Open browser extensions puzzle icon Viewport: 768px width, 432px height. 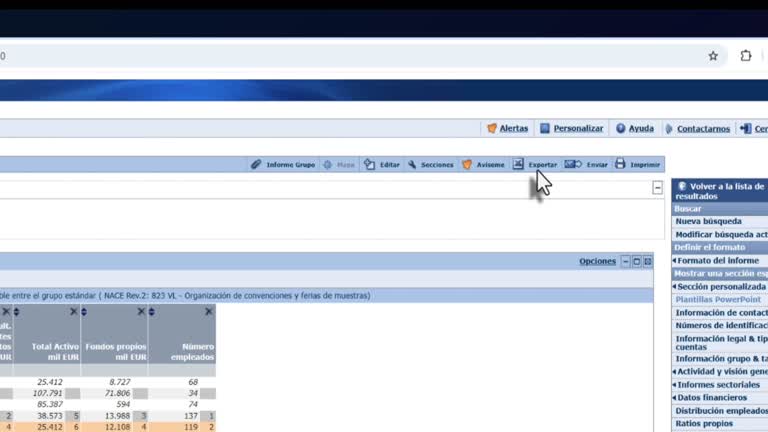(x=745, y=56)
